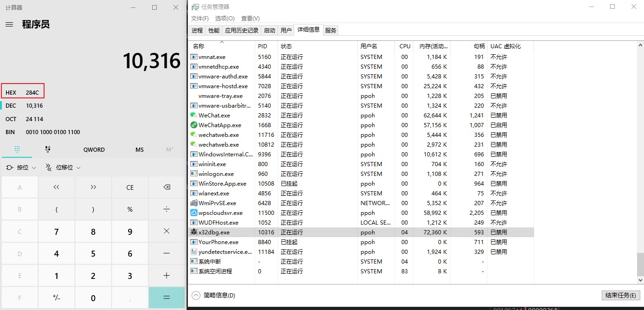Open the 文件(F) menu

(200, 19)
